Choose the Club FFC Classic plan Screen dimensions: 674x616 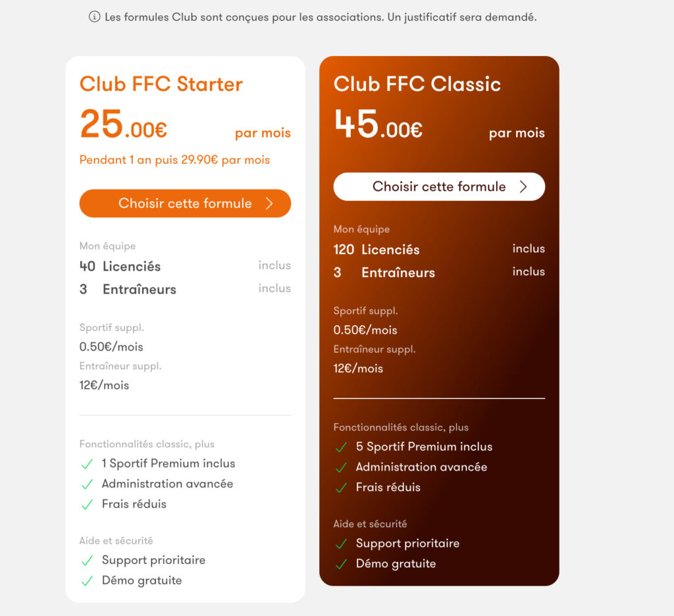click(x=439, y=187)
